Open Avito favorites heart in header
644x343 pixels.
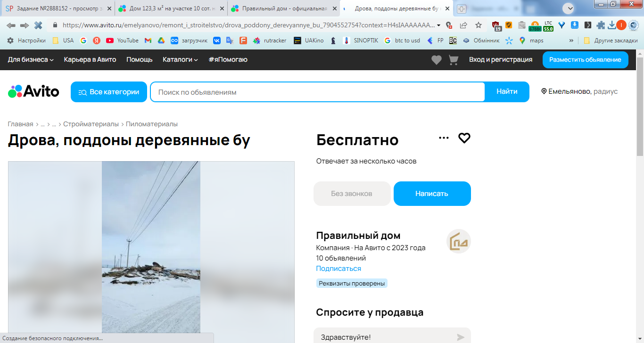coord(437,60)
